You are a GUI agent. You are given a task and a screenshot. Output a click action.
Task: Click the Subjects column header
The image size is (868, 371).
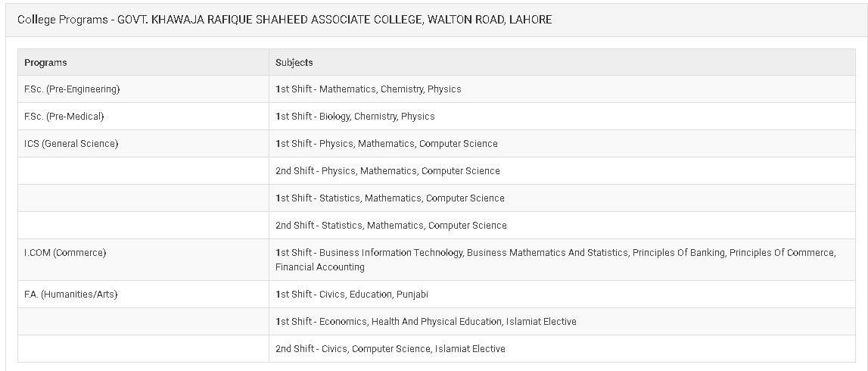(x=562, y=63)
